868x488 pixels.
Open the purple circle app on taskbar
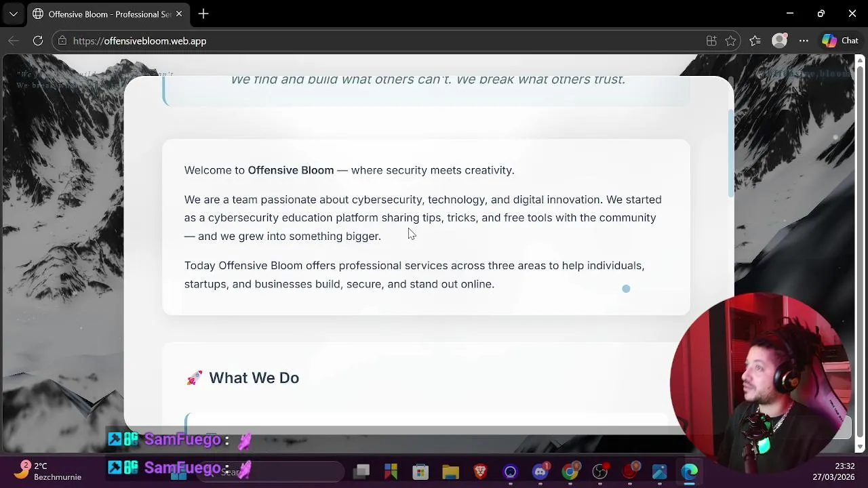tap(511, 471)
